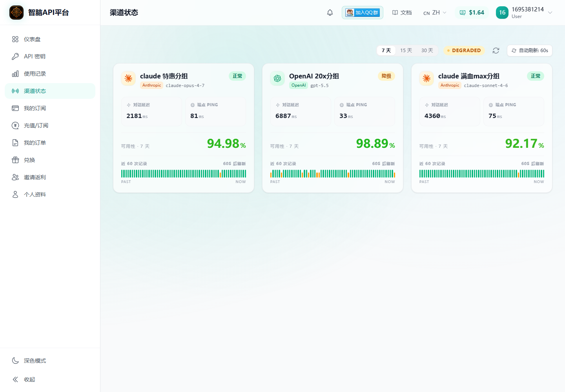Click the 使用记录 bar chart icon

[15, 74]
